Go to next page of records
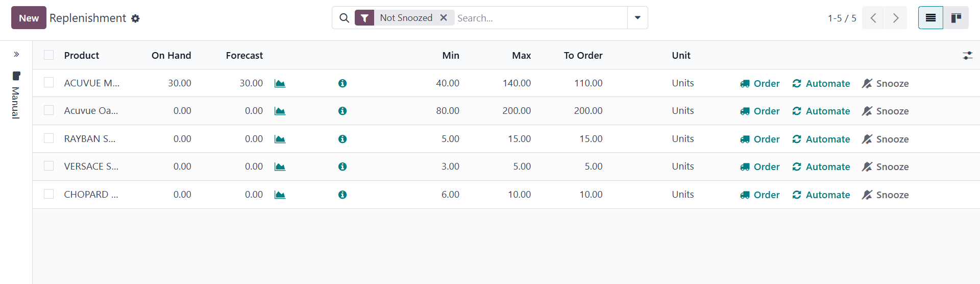The width and height of the screenshot is (980, 284). (x=896, y=18)
